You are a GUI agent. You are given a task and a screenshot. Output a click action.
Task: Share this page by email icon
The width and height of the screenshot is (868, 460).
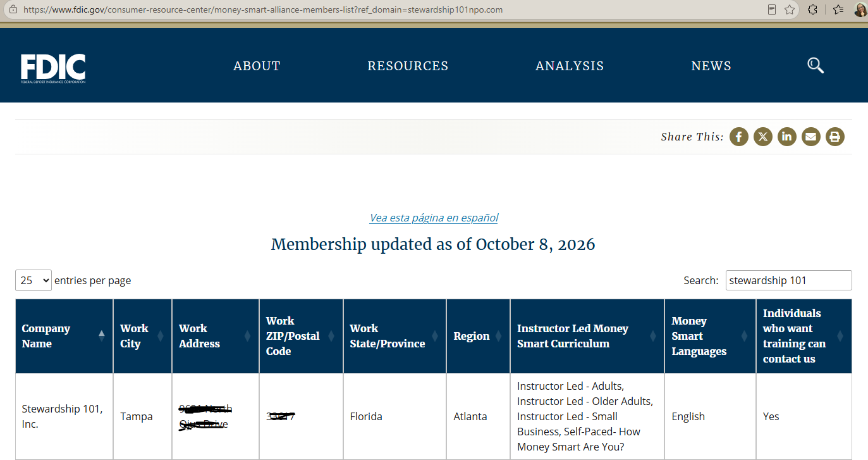811,137
